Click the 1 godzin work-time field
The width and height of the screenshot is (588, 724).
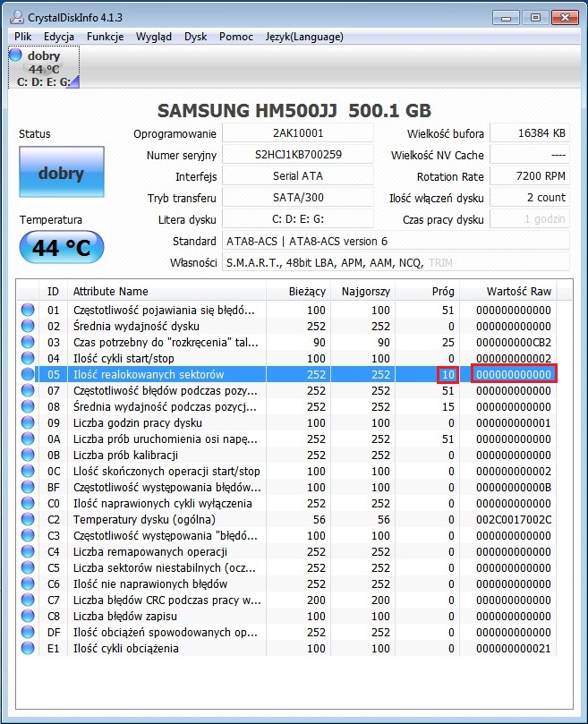[530, 219]
